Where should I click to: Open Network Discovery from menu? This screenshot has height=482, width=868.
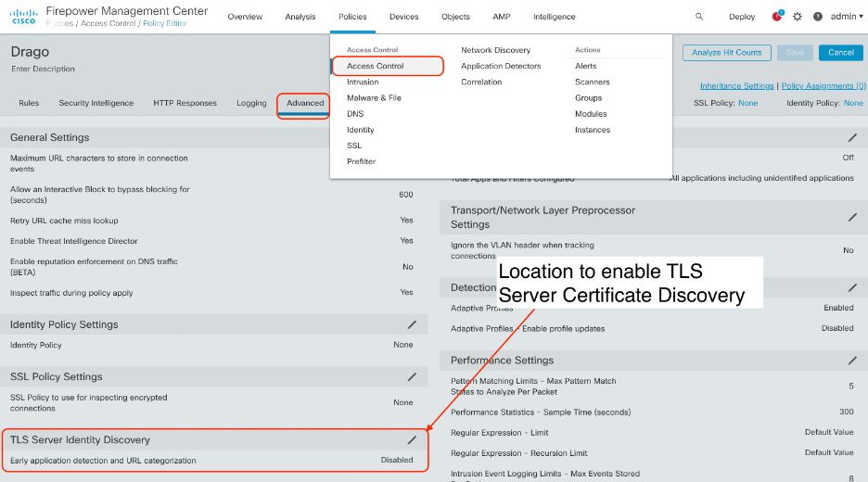pyautogui.click(x=495, y=50)
